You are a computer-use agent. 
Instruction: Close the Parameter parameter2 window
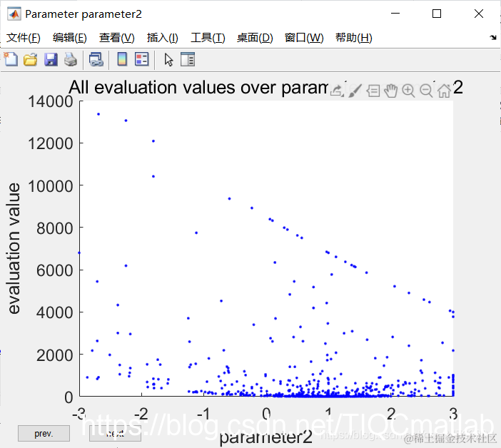(x=479, y=14)
